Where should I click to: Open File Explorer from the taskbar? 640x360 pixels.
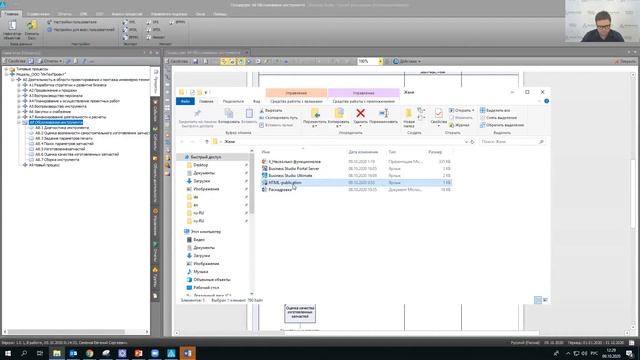click(57, 353)
